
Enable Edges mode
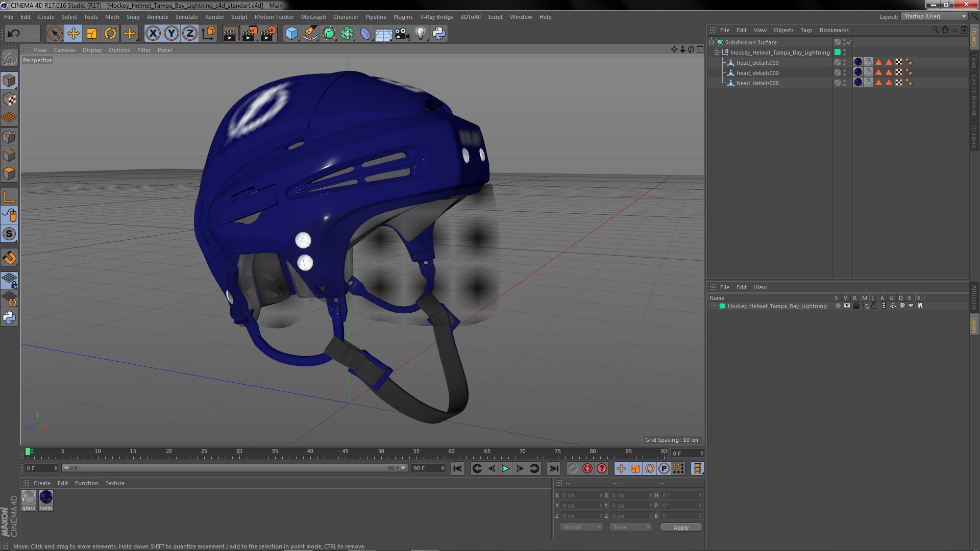click(x=9, y=155)
